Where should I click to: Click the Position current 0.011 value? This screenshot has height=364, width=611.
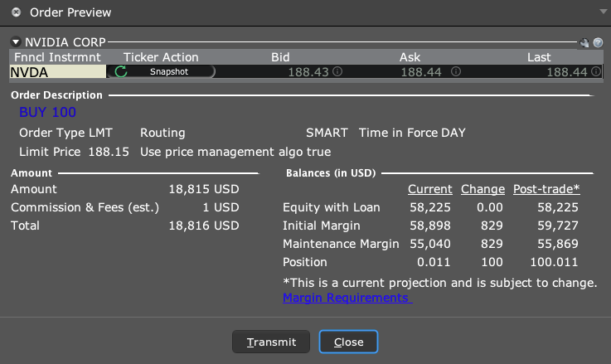coord(434,262)
